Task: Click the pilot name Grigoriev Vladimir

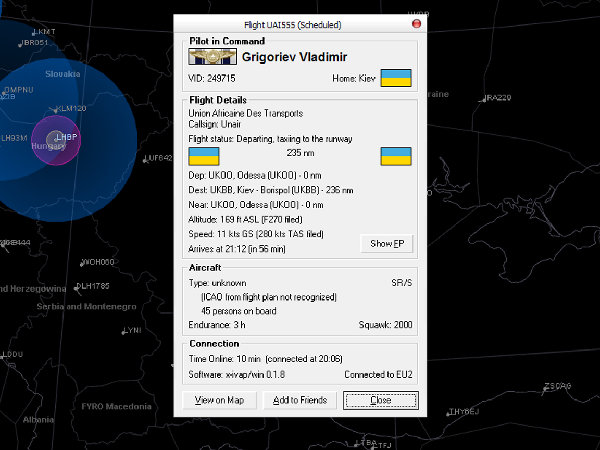Action: tap(294, 57)
